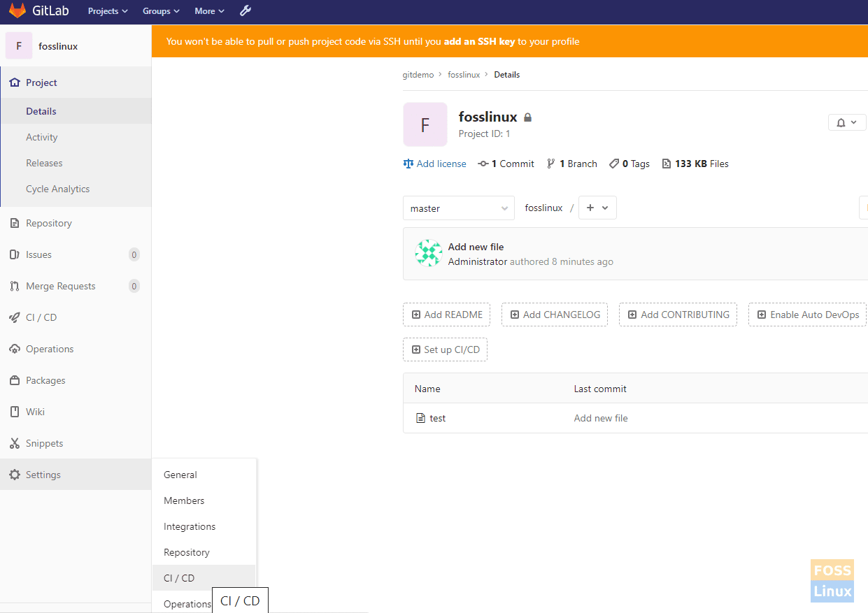Image resolution: width=868 pixels, height=613 pixels.
Task: Click Add new file in Last commit column
Action: [x=601, y=418]
